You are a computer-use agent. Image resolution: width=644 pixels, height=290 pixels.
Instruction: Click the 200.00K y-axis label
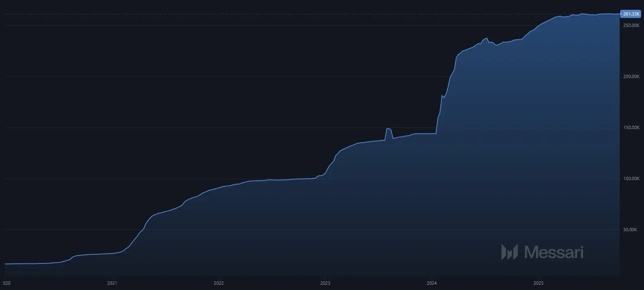[x=631, y=76]
